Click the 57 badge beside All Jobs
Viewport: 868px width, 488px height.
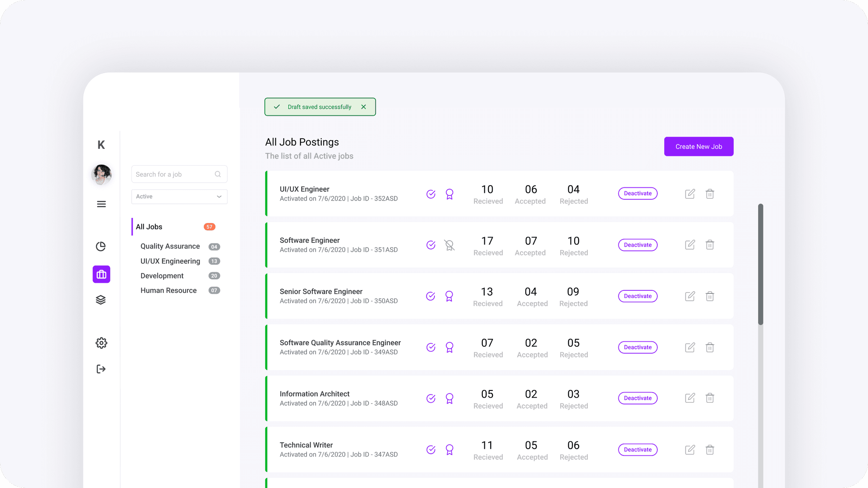(x=209, y=227)
